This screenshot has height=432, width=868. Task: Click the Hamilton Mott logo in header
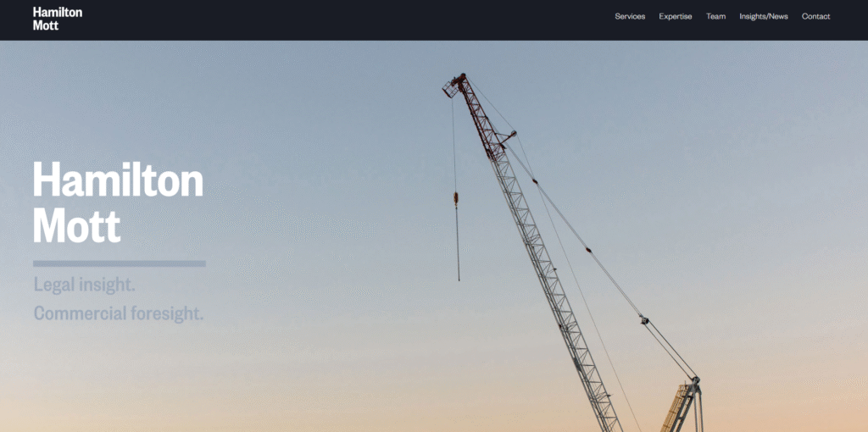58,19
